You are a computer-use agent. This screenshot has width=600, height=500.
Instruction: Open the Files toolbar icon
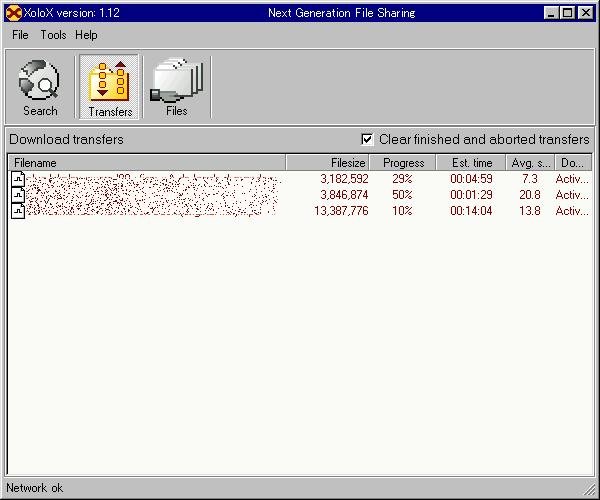click(x=176, y=87)
